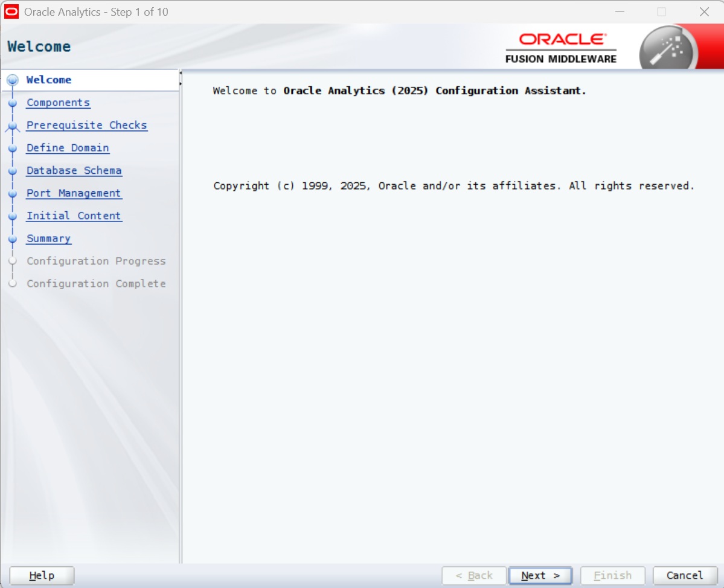Click the Configuration Progress bullet icon
Viewport: 724px width, 588px height.
coord(13,261)
